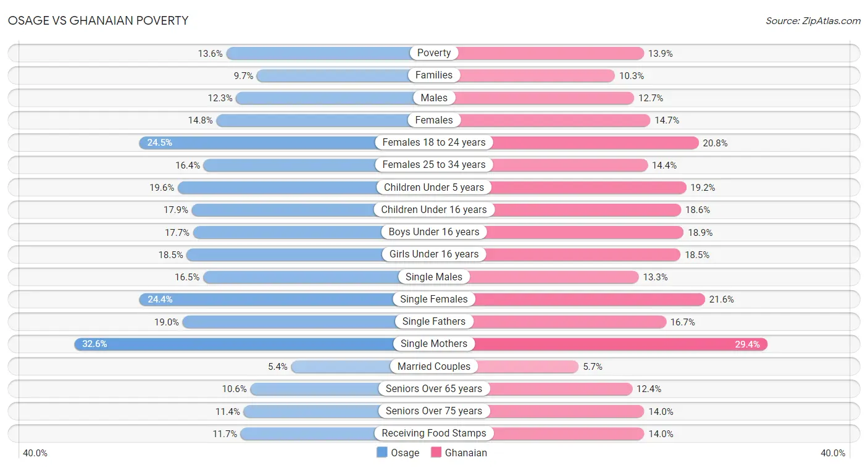Select the Boys Under 16 years label

(434, 232)
